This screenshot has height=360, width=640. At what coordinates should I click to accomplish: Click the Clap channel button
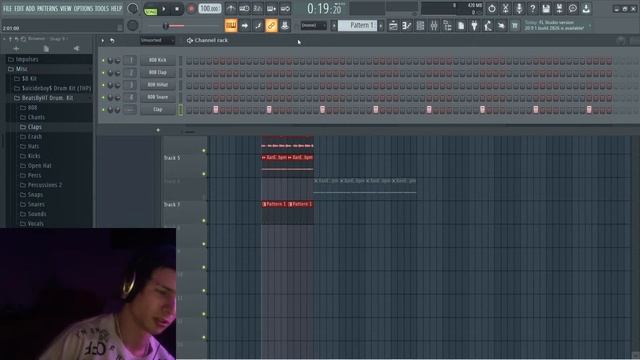tap(158, 109)
